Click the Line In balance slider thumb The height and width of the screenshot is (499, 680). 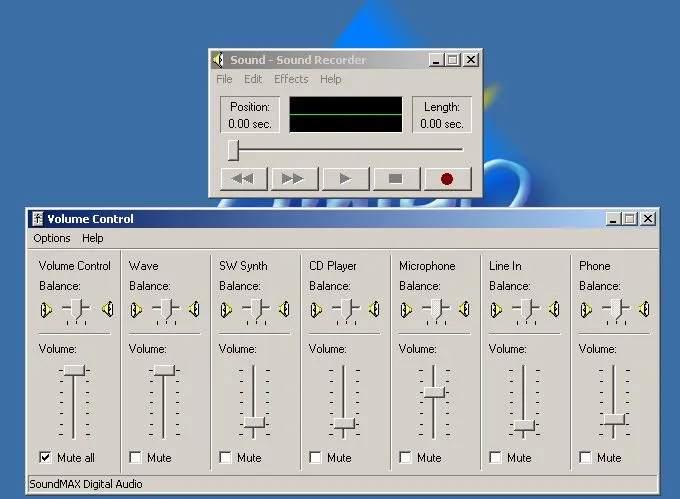[x=526, y=309]
